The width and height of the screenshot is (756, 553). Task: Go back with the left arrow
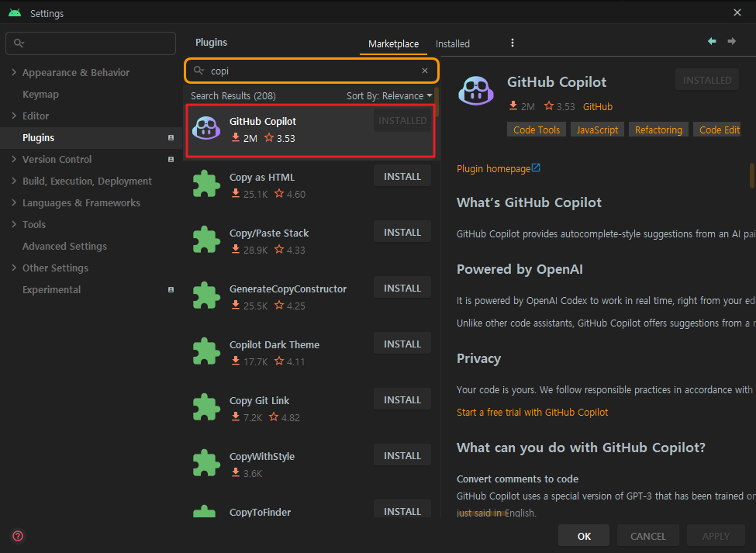pos(712,41)
